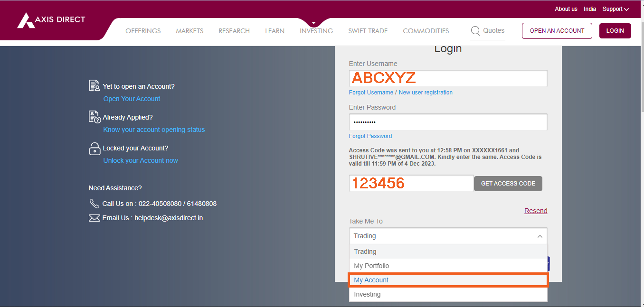Image resolution: width=644 pixels, height=307 pixels.
Task: Click Unlock your Account now
Action: [141, 160]
